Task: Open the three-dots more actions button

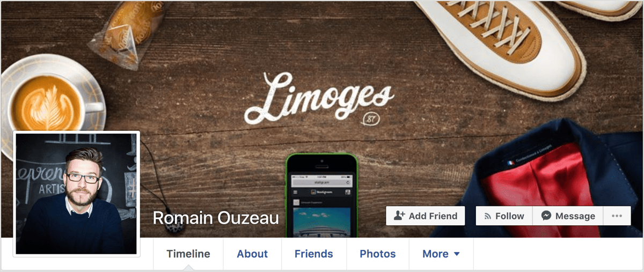Action: (x=617, y=216)
